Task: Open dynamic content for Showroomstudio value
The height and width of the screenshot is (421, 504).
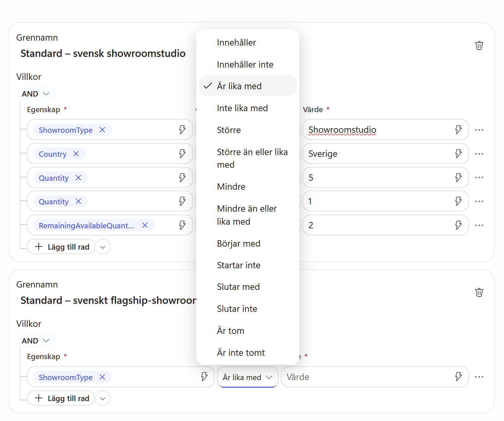Action: [458, 129]
